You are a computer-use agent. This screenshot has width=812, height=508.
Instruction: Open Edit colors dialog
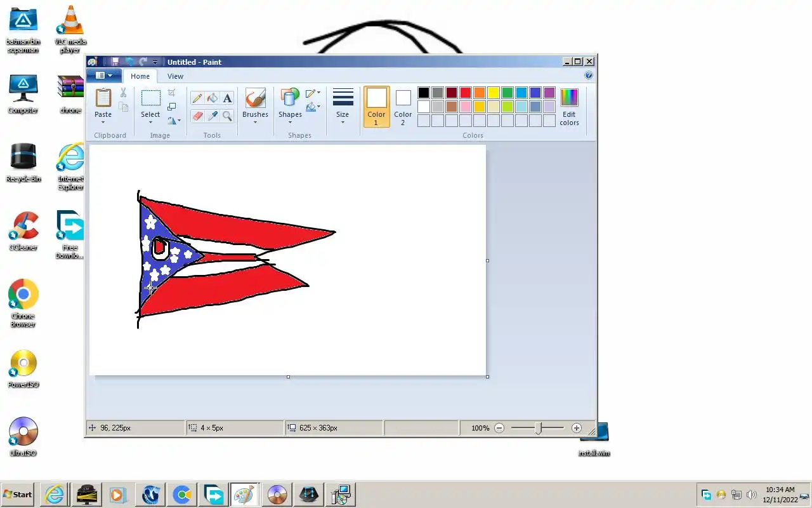pyautogui.click(x=569, y=107)
